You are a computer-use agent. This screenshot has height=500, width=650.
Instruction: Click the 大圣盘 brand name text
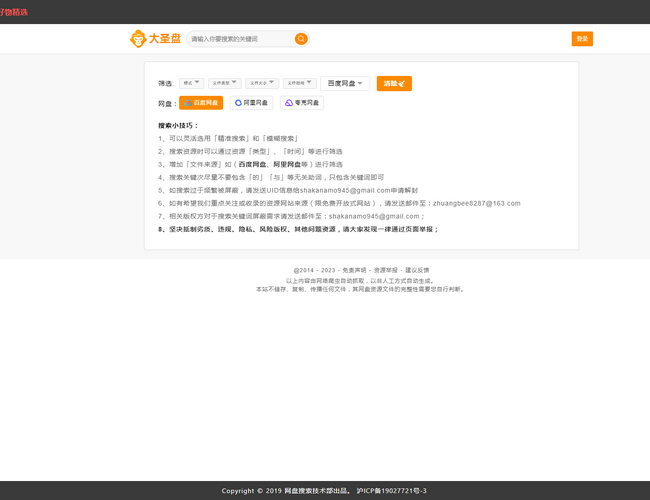[x=165, y=39]
